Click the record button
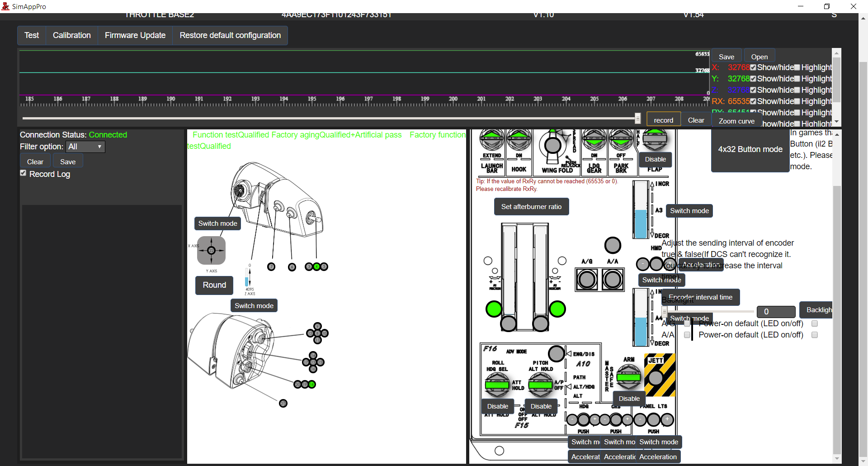The height and width of the screenshot is (466, 868). (x=664, y=120)
